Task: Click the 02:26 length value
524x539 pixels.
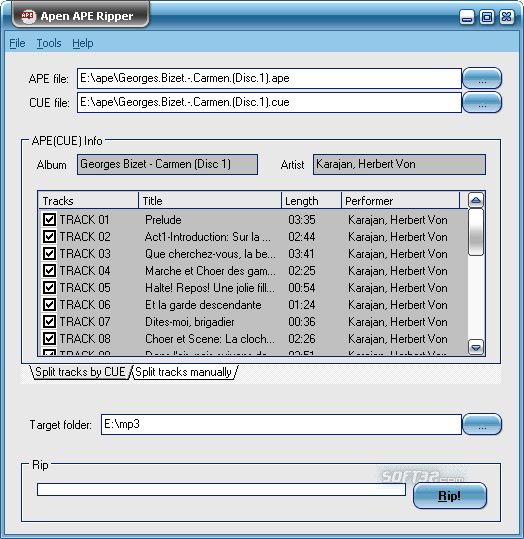Action: 302,339
